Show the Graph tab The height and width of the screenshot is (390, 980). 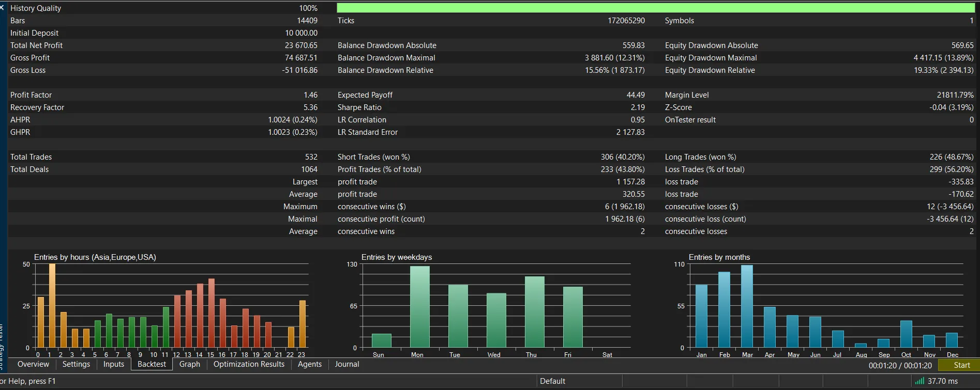pyautogui.click(x=190, y=364)
